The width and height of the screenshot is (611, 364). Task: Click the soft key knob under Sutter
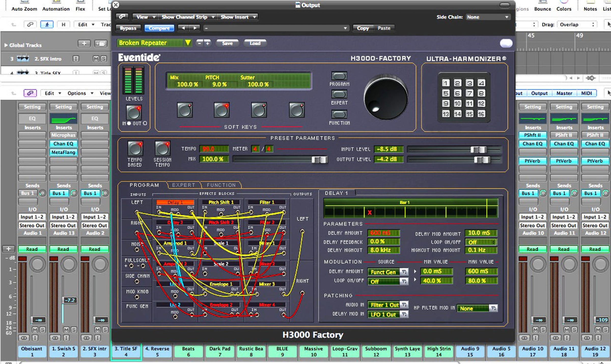coord(259,110)
